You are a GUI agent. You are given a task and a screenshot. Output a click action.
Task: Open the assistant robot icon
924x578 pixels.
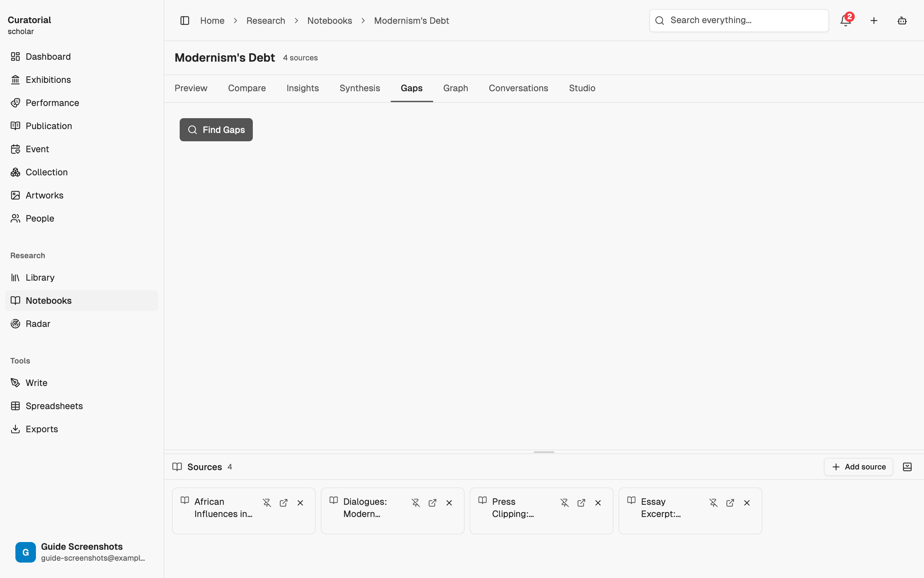pos(902,21)
